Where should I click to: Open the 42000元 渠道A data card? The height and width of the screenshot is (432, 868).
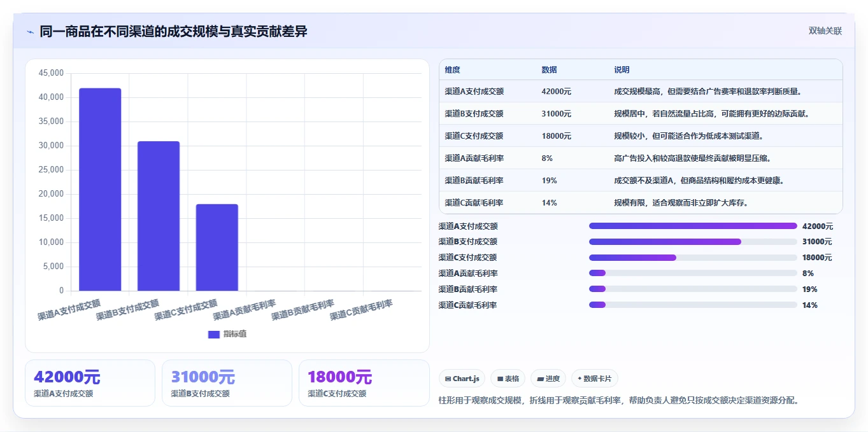[x=90, y=383]
